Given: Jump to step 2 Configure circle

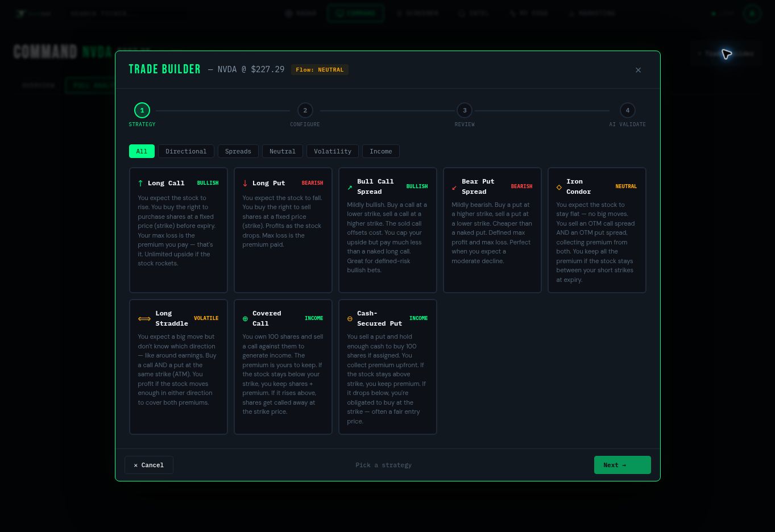Looking at the screenshot, I should 305,110.
